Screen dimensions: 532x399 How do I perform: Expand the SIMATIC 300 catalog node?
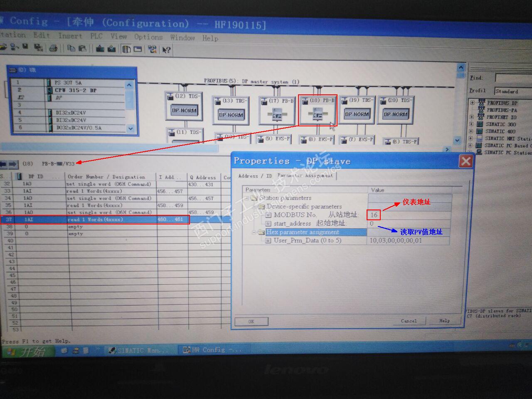pyautogui.click(x=471, y=124)
